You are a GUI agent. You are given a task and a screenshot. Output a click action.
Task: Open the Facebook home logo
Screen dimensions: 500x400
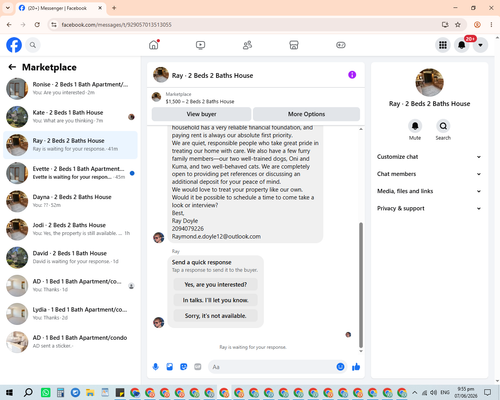tap(14, 45)
